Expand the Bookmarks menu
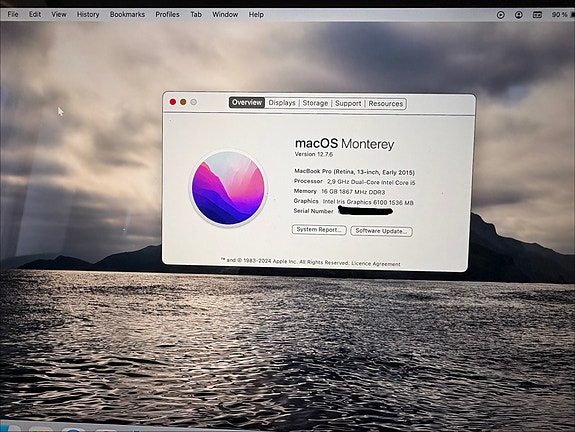 click(127, 14)
